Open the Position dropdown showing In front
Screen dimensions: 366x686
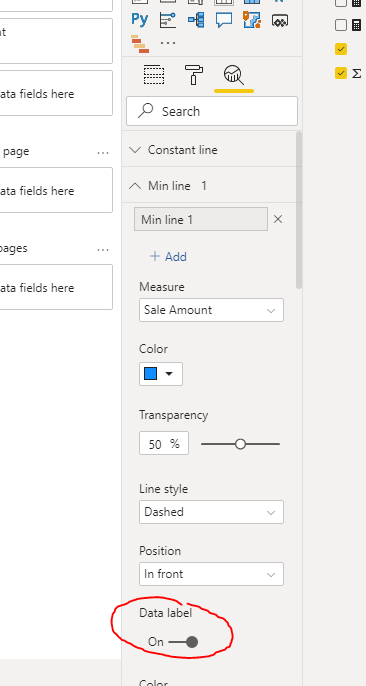coord(211,574)
